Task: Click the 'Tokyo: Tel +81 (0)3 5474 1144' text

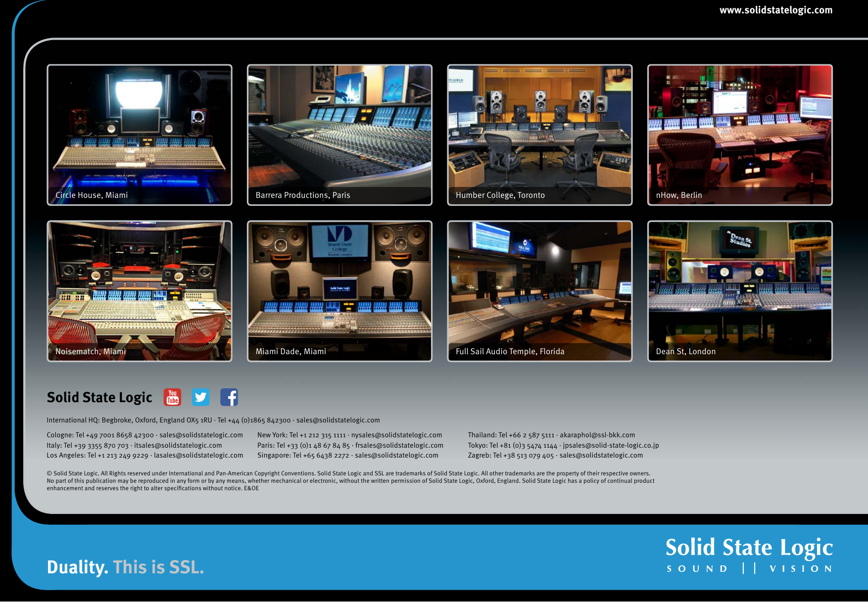Action: [513, 445]
